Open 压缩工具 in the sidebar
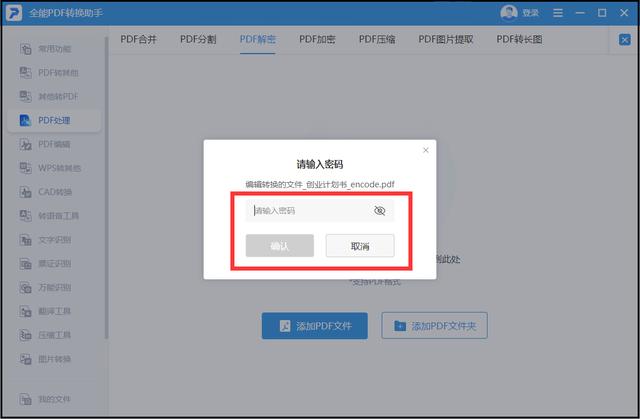This screenshot has width=640, height=419. pyautogui.click(x=54, y=335)
